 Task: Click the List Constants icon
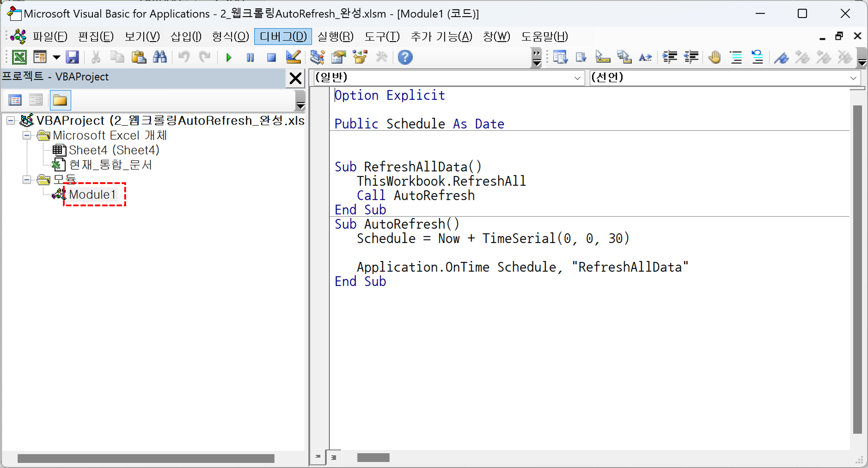pos(581,57)
